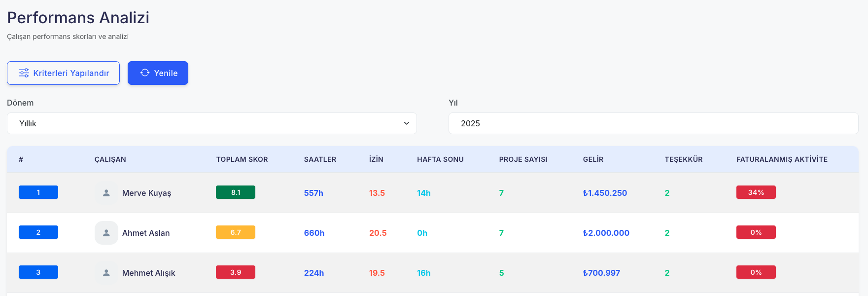
Task: Click the HAFTA SONU column header
Action: coord(440,159)
